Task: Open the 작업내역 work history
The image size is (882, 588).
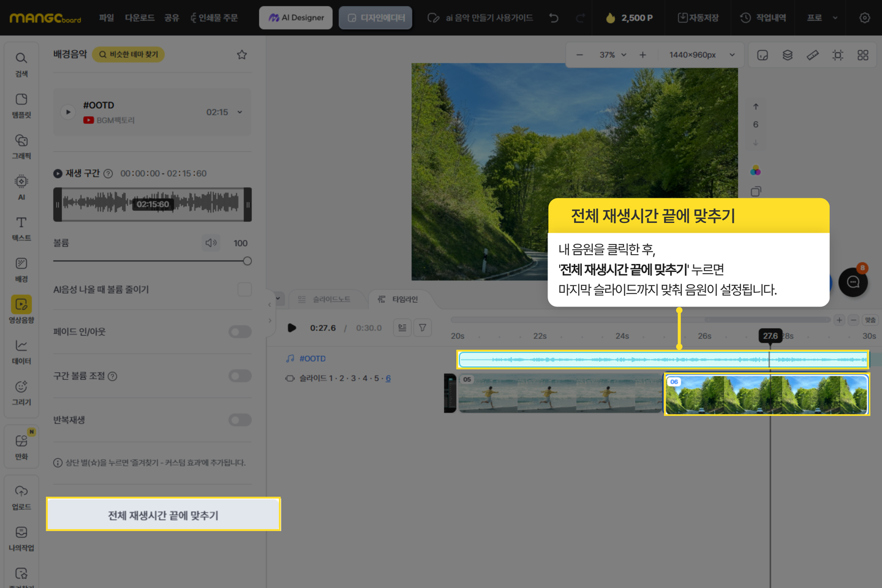Action: pyautogui.click(x=763, y=18)
